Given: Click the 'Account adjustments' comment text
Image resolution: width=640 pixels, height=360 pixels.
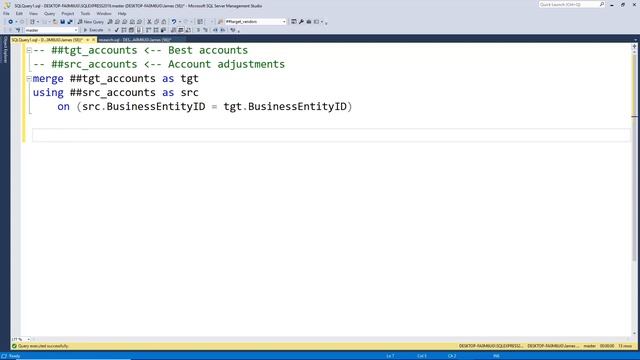Looking at the screenshot, I should point(227,64).
